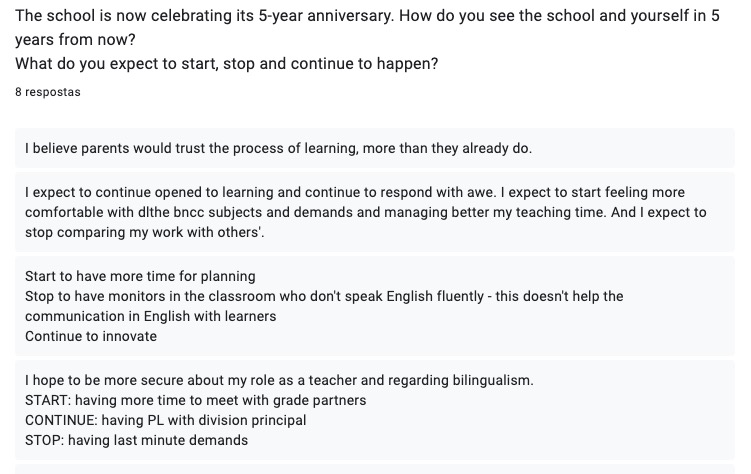
Task: Click "STOP: having last minute demands" line
Action: [136, 440]
